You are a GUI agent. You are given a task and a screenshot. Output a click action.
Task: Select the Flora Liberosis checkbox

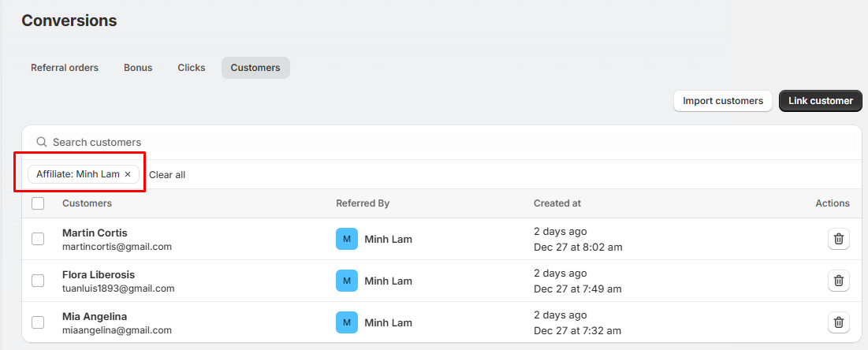38,281
